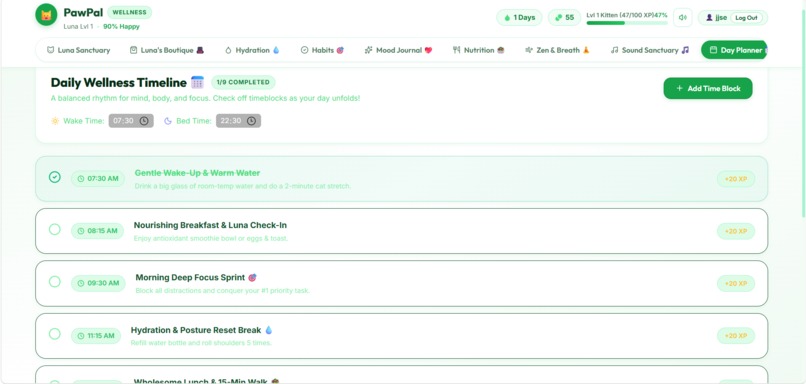Click the clock icon in 11:15 AM badge

pos(81,336)
